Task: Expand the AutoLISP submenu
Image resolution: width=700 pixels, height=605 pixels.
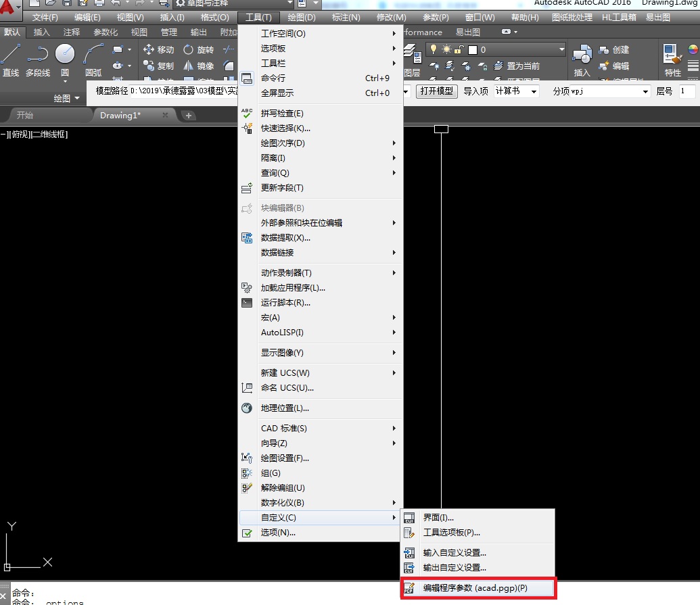Action: [x=321, y=333]
